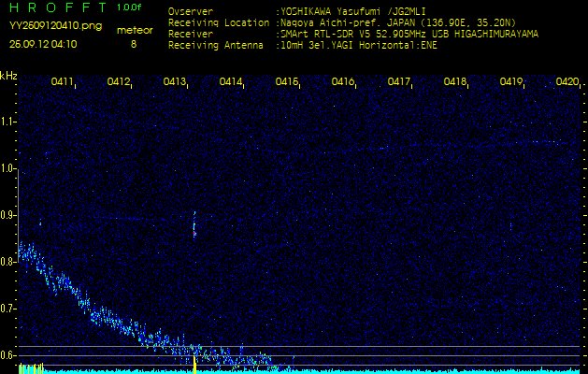The width and height of the screenshot is (588, 374).
Task: Click the meteor echo near 0.9 kHz
Action: (194, 224)
